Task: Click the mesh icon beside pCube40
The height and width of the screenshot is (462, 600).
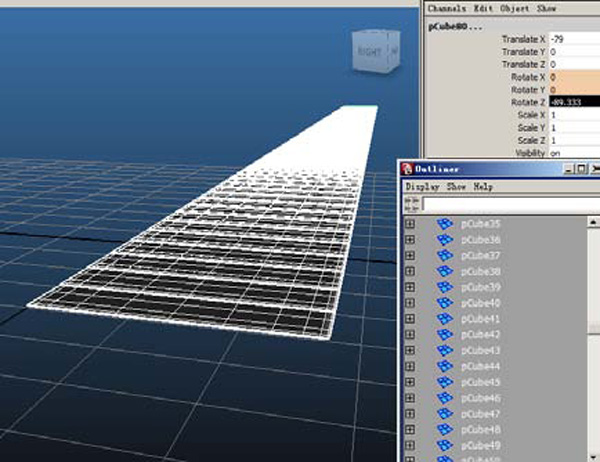Action: point(445,303)
